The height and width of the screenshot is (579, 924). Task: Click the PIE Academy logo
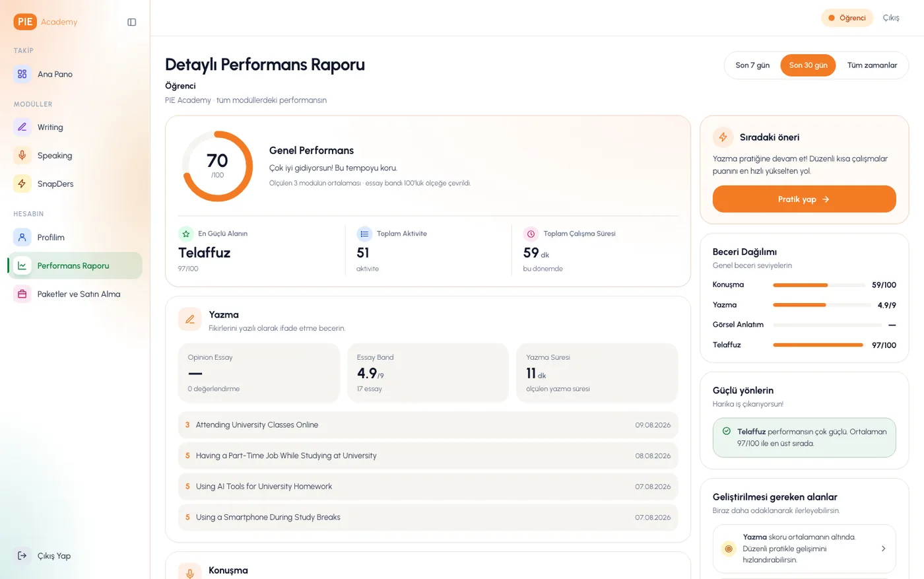[x=46, y=22]
